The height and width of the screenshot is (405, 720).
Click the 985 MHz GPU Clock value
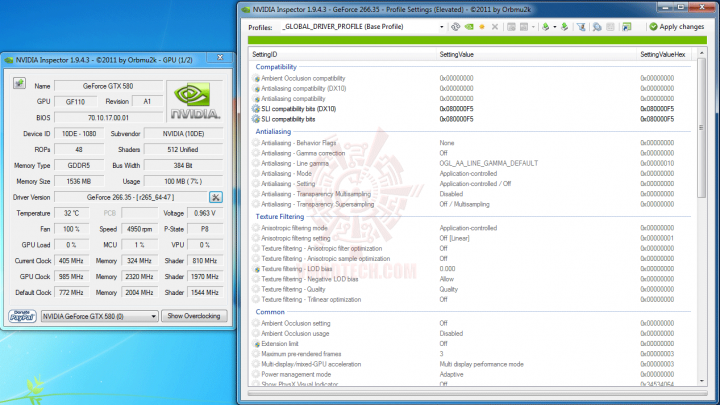coord(71,276)
